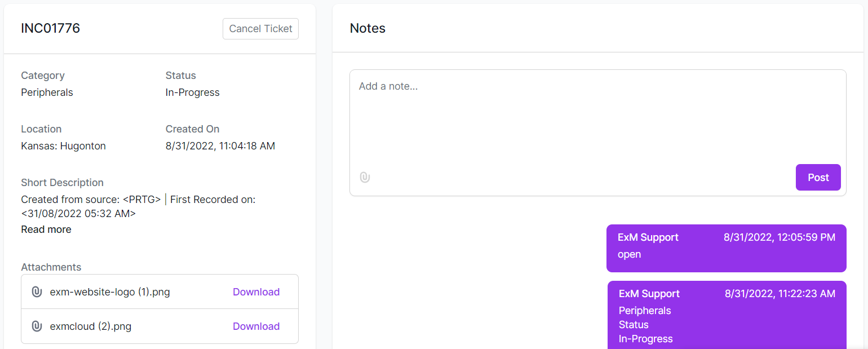Click paperclip icon beside exm-website-logo (1).png
Screen dimensions: 868x349
click(37, 292)
